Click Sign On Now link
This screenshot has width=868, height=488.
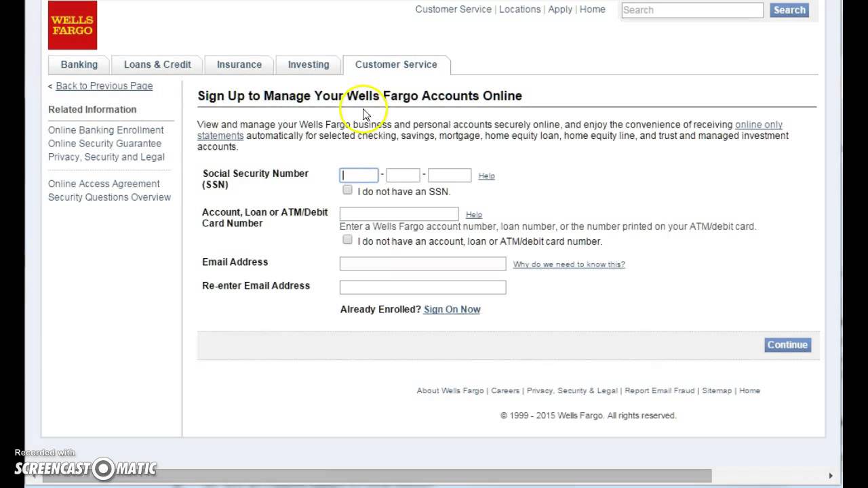click(x=452, y=309)
